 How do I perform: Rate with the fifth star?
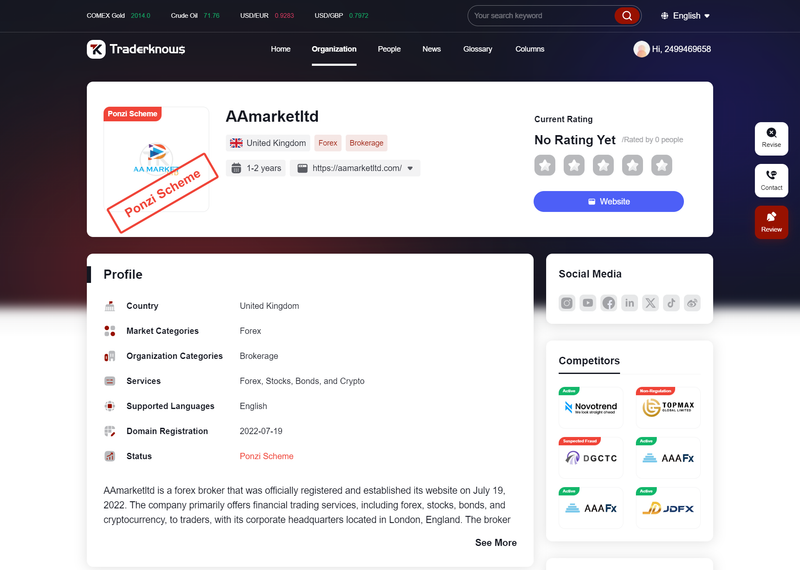coord(662,165)
